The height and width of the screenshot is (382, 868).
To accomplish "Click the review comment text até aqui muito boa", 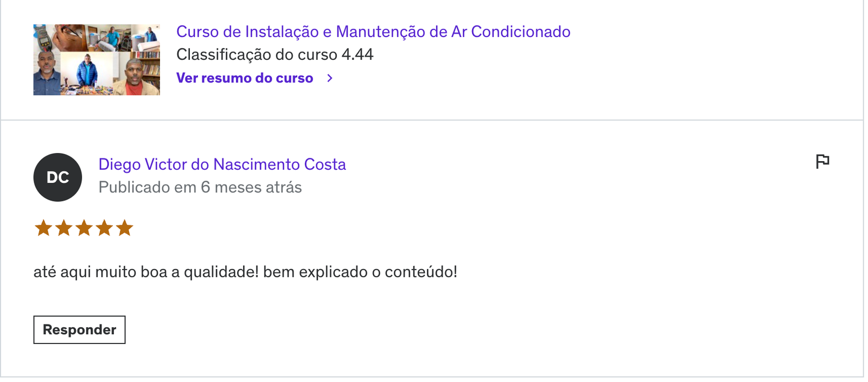I will pos(245,272).
